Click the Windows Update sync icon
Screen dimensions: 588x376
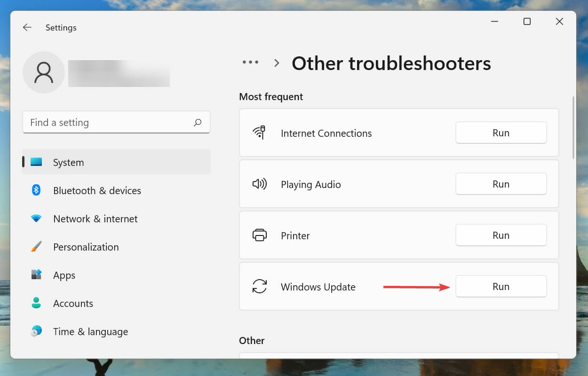pos(259,287)
